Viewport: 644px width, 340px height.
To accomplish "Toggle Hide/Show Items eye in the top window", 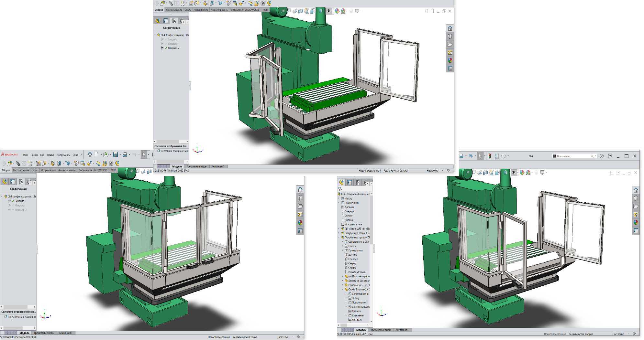I will [x=329, y=11].
